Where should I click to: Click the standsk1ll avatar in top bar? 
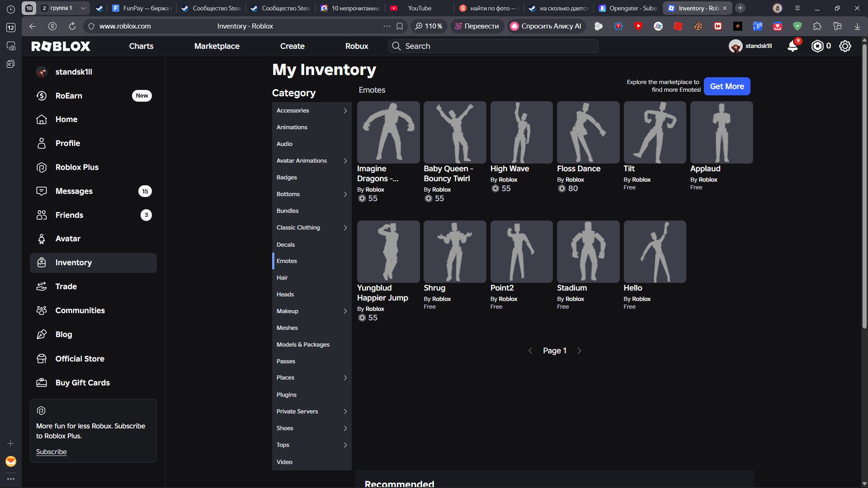click(x=736, y=46)
